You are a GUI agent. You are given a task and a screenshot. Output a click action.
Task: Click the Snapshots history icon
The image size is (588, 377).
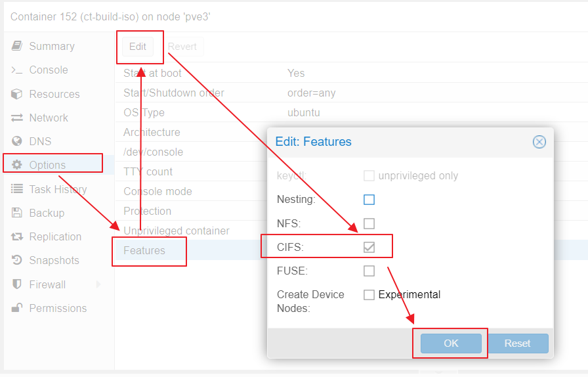[17, 260]
